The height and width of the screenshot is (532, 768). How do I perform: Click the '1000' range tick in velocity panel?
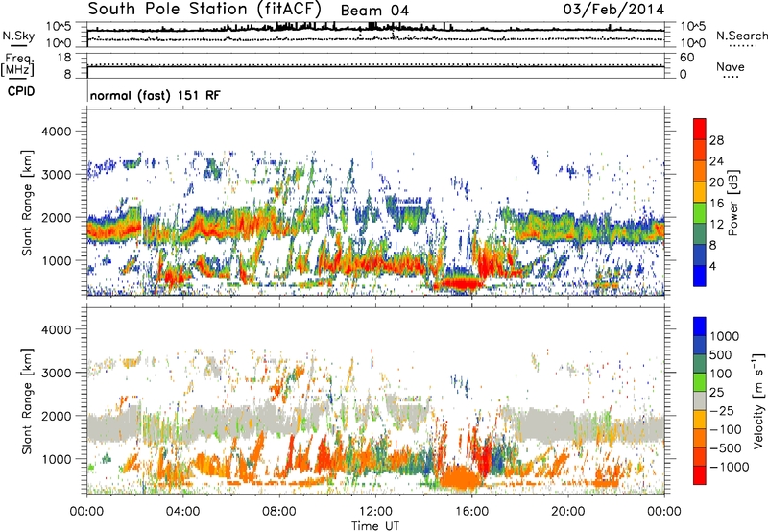tap(56, 459)
